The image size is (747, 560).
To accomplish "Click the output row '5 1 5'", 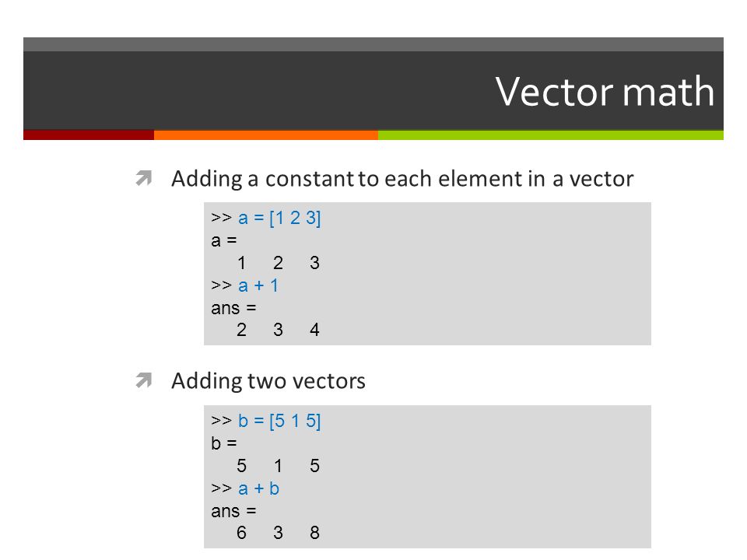I will (279, 466).
